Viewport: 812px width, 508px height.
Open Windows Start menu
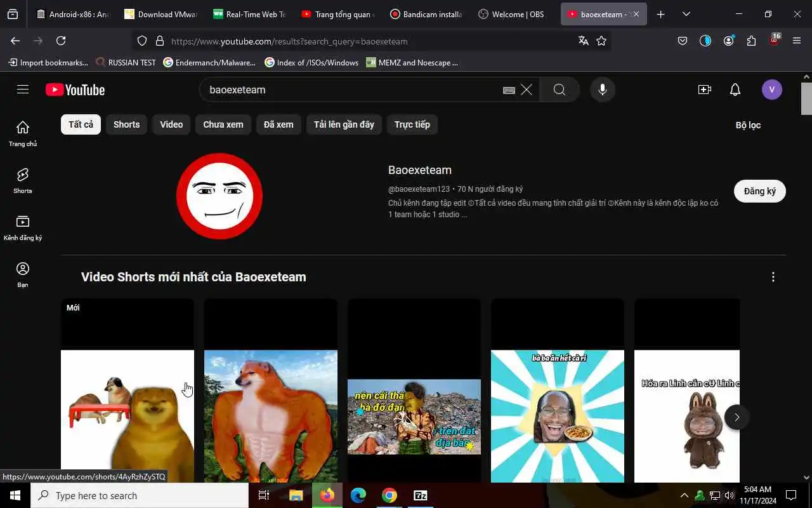click(x=15, y=495)
